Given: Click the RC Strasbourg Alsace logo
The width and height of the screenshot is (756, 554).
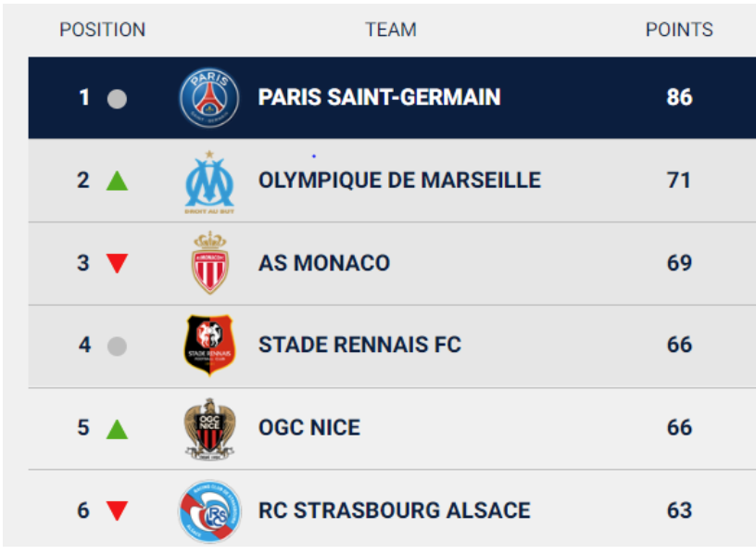Looking at the screenshot, I should pos(209,511).
